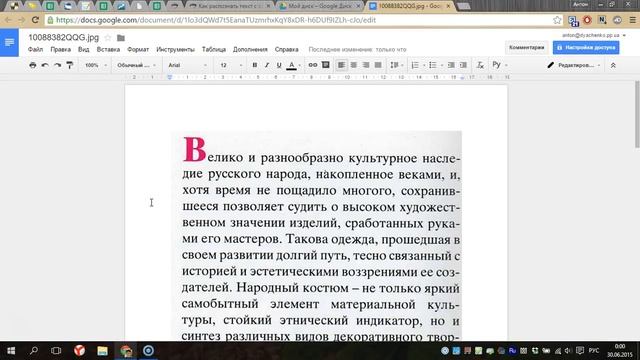Open the account email dropdown
Screen dimensions: 640x360
pos(594,36)
